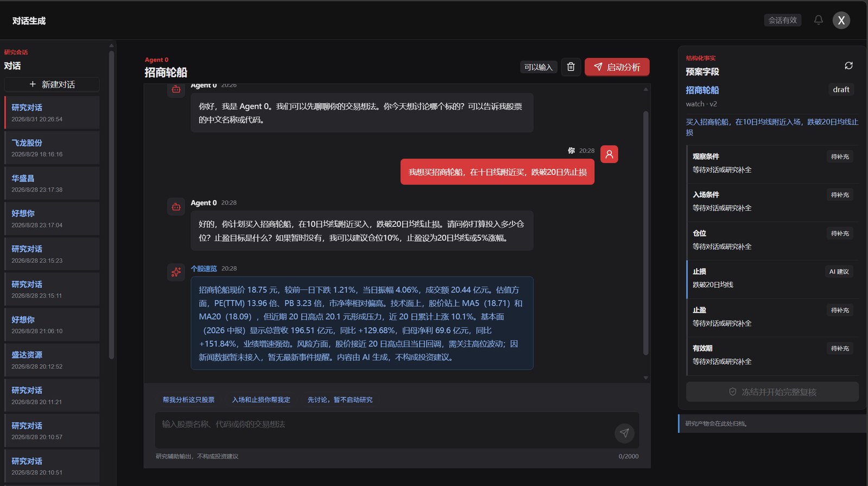Open 研究对话 from 2026/8/28 23:15:11
Viewport: 868px width, 486px height.
(x=52, y=289)
